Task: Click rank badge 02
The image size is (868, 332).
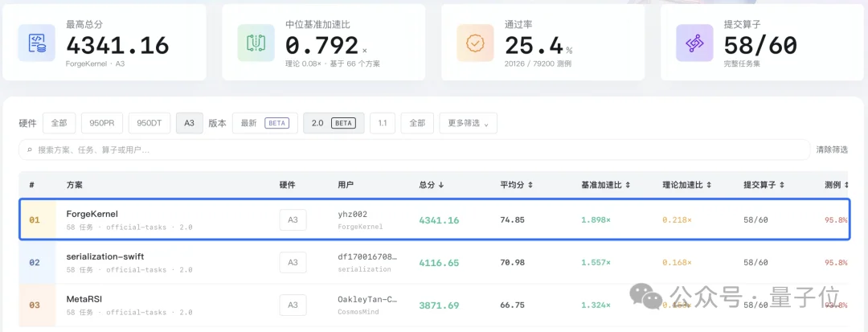Action: [35, 262]
